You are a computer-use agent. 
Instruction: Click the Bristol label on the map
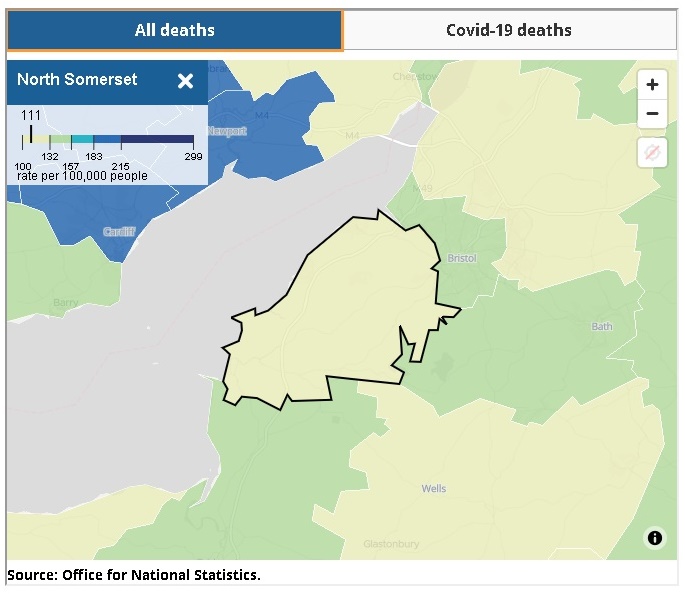click(462, 258)
